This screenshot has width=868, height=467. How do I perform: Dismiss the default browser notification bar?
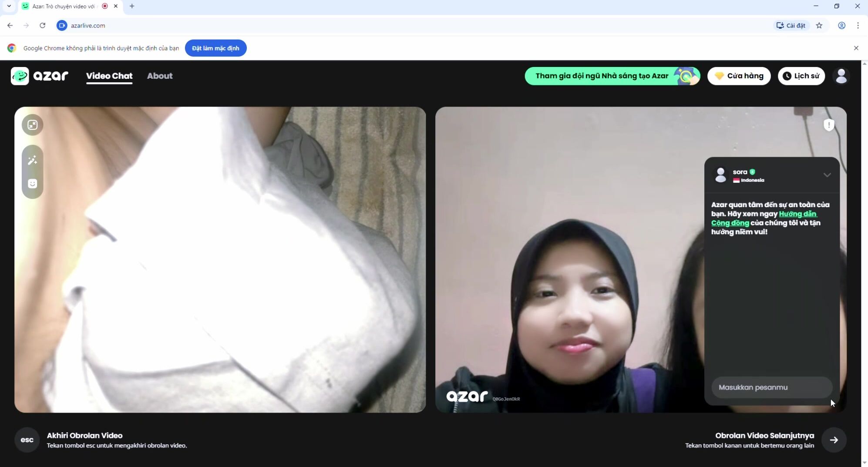pos(856,48)
